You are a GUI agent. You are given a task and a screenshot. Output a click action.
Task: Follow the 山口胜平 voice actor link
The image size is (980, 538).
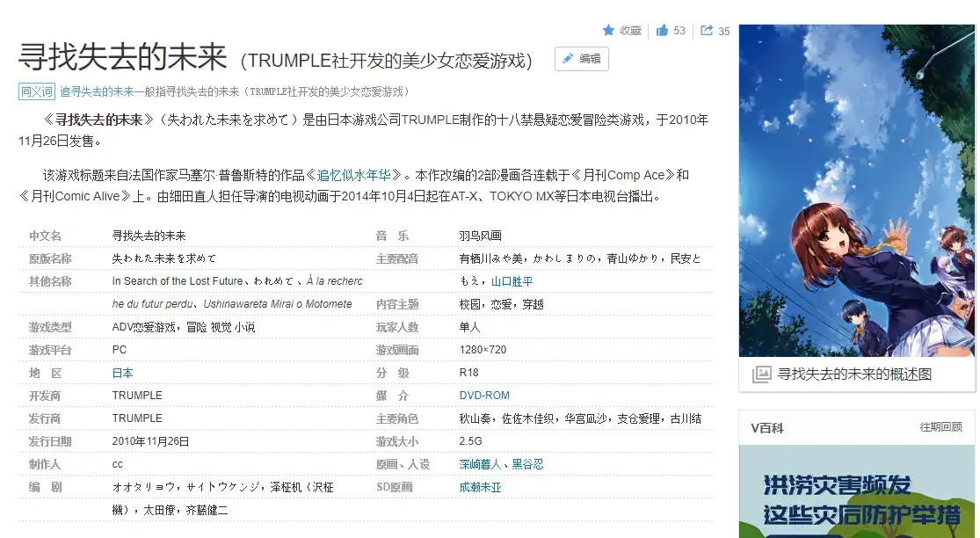[x=512, y=281]
